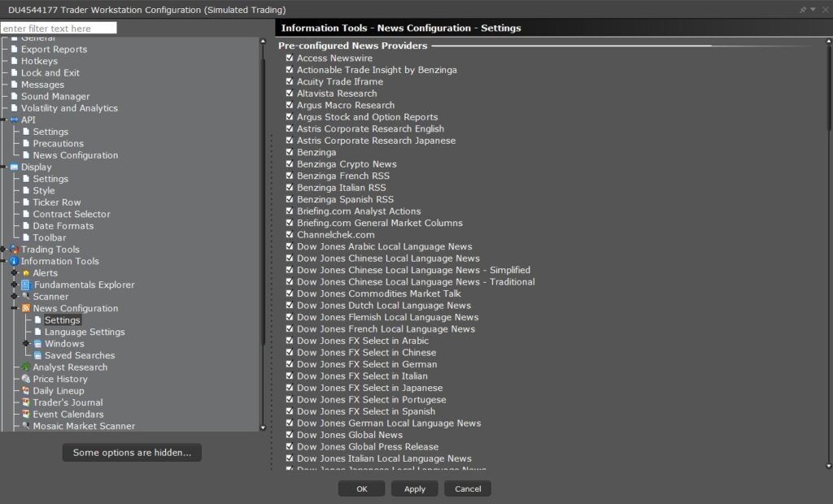Expand the Trading Tools node
Viewport: 833px width, 504px height.
coord(3,249)
